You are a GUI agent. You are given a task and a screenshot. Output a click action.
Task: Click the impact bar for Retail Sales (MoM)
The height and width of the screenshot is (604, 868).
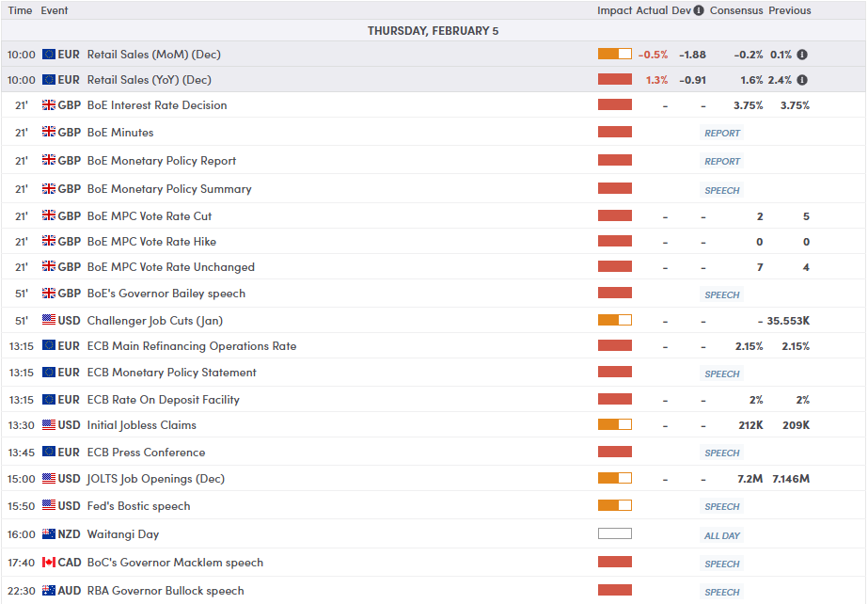click(x=614, y=54)
